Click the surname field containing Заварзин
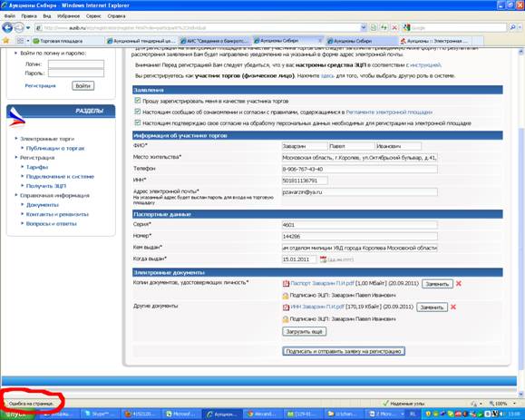 305,146
